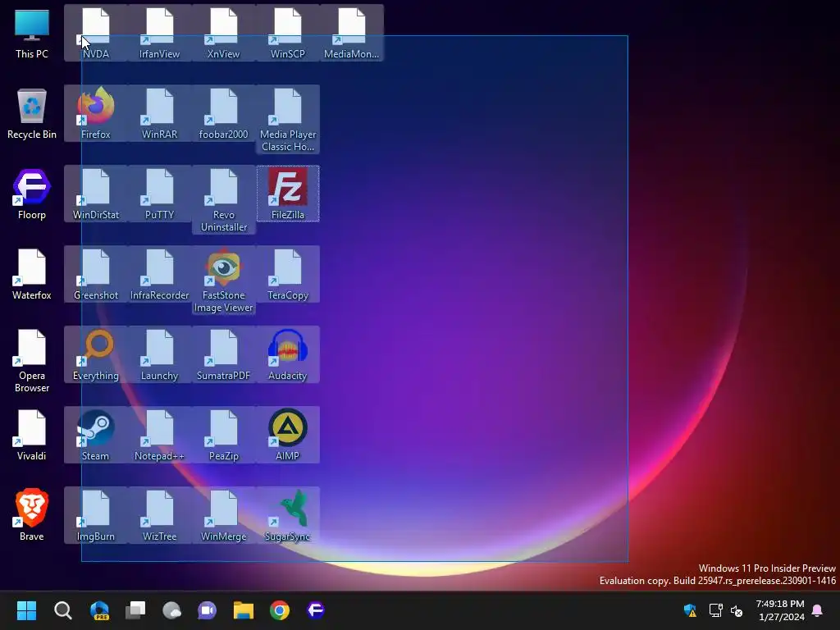Select the Audacity shortcut

coord(288,354)
